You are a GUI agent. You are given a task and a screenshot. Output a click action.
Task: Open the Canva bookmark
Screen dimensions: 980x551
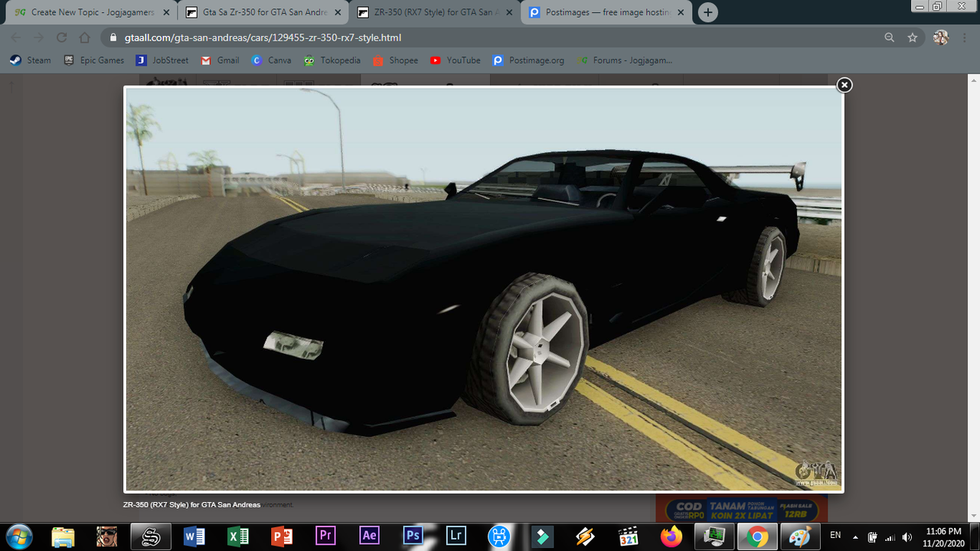click(271, 60)
